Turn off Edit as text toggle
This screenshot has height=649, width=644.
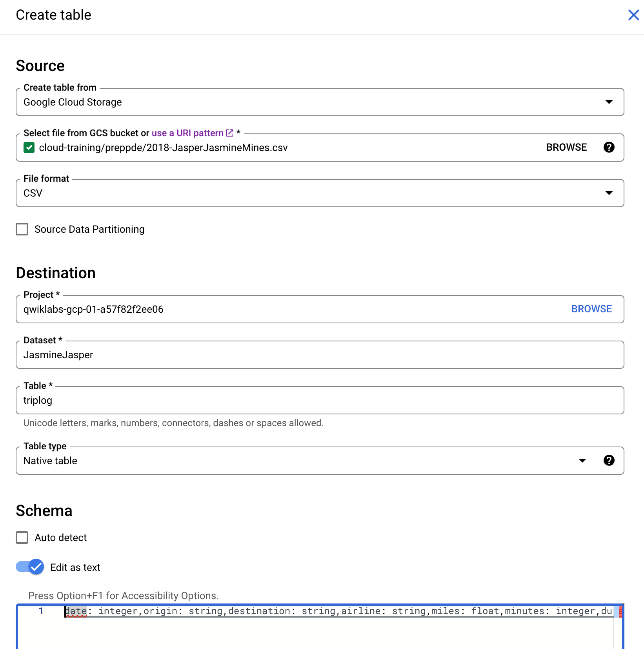coord(30,567)
